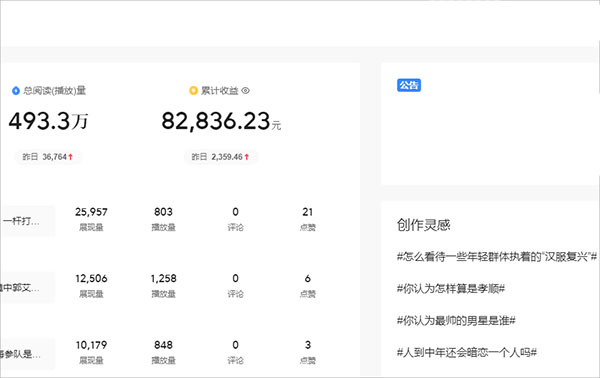Open the topic #人到中年还会暗恋一个人吗#
This screenshot has height=378, width=600.
click(x=467, y=352)
